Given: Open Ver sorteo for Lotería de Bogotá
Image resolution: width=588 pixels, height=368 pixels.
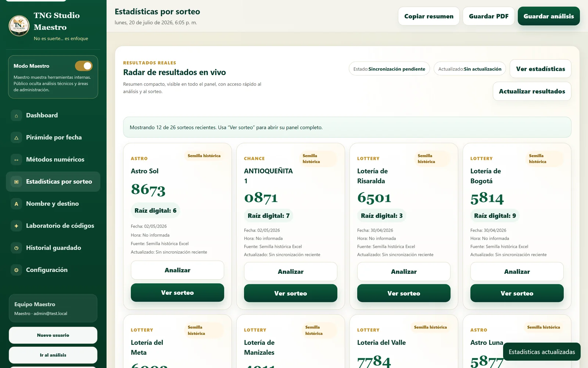Looking at the screenshot, I should tap(517, 293).
